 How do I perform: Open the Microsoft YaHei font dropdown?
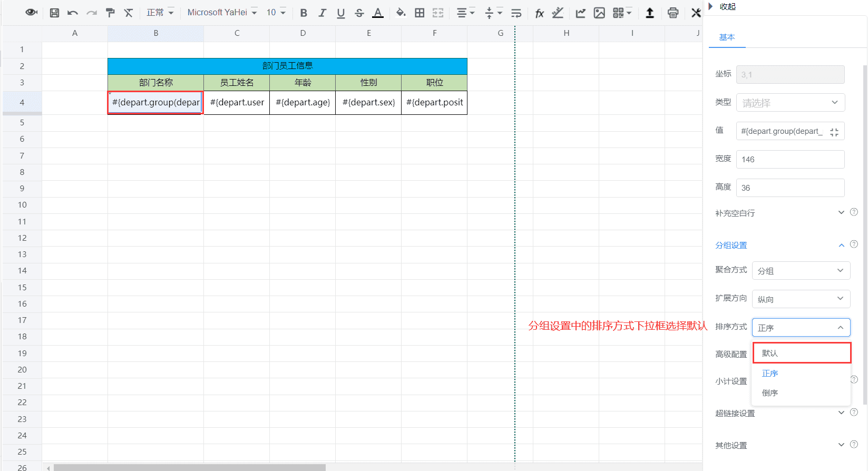pos(222,13)
